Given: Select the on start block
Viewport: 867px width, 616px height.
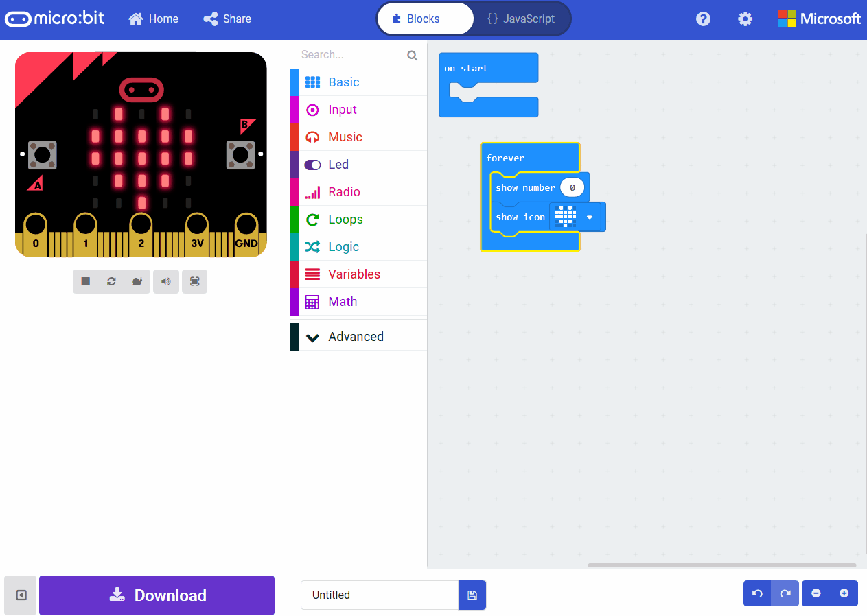Looking at the screenshot, I should point(488,69).
